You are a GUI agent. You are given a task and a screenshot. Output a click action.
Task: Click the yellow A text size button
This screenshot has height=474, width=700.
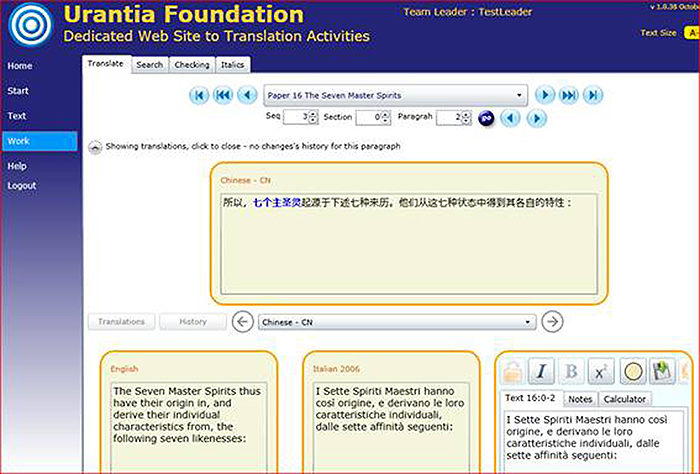click(692, 33)
